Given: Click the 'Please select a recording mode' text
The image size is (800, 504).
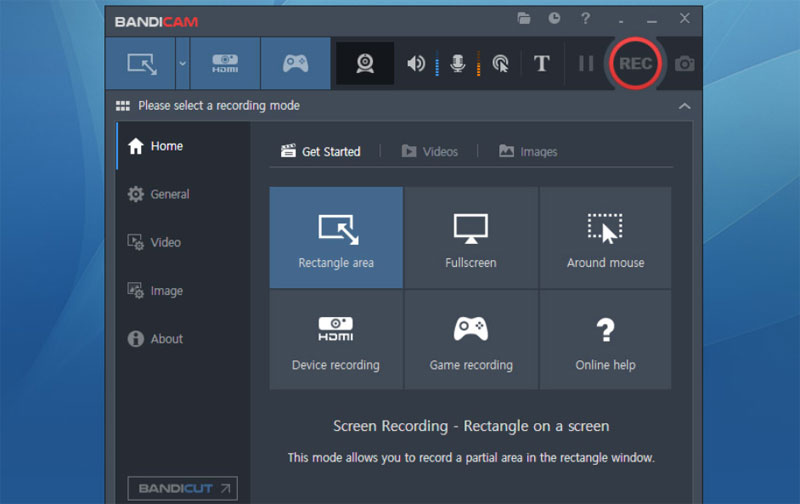Looking at the screenshot, I should [x=219, y=106].
